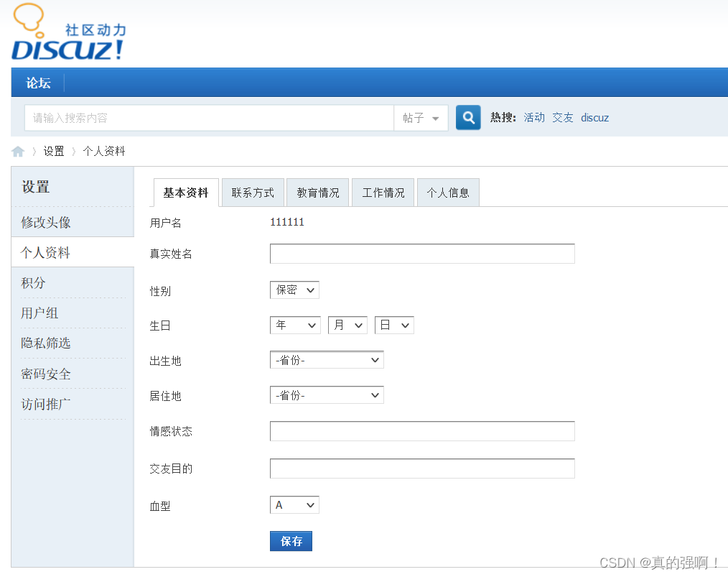Select 积分 in the sidebar
This screenshot has width=728, height=577.
pos(33,282)
